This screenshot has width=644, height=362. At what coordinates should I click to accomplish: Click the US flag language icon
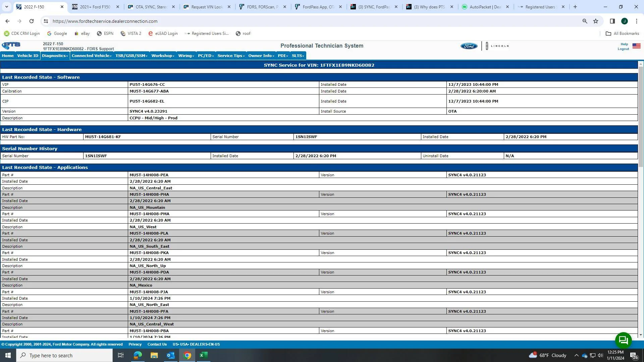click(x=636, y=46)
